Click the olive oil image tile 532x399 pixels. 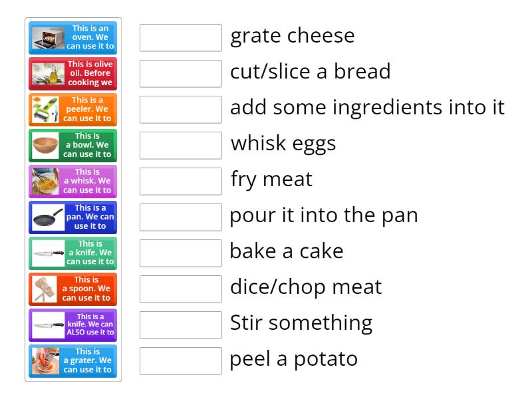(x=73, y=74)
